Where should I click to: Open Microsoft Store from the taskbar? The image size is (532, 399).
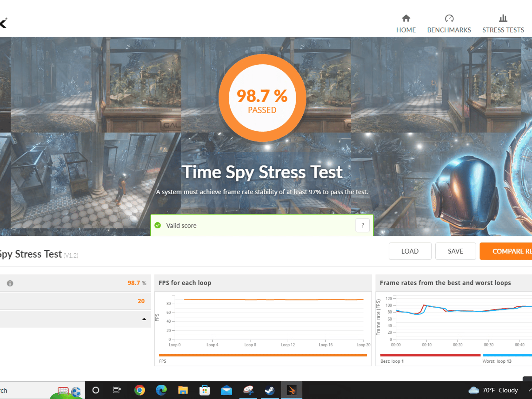(205, 390)
